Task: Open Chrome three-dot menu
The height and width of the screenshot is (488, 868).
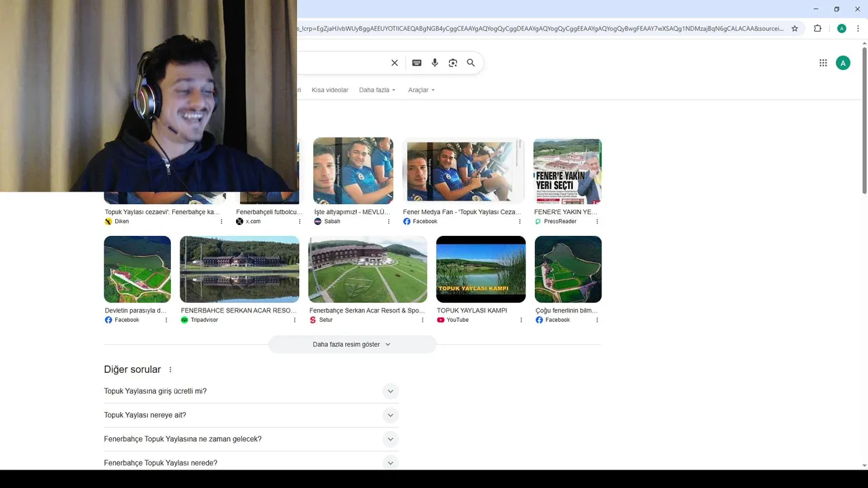Action: tap(859, 28)
